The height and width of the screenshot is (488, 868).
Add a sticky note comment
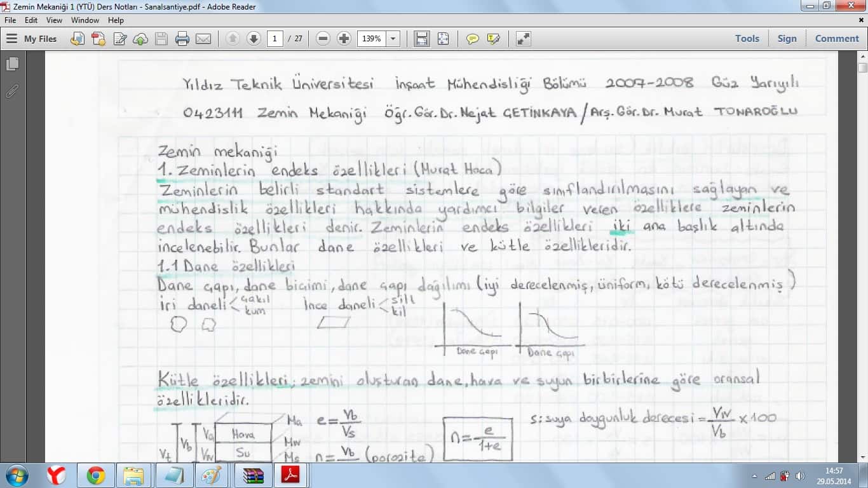(x=472, y=39)
